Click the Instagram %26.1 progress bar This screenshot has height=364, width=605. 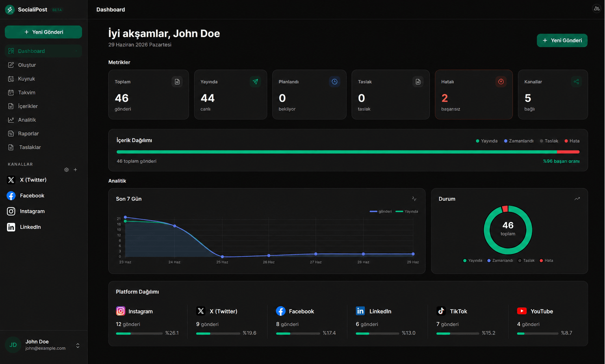tap(139, 333)
